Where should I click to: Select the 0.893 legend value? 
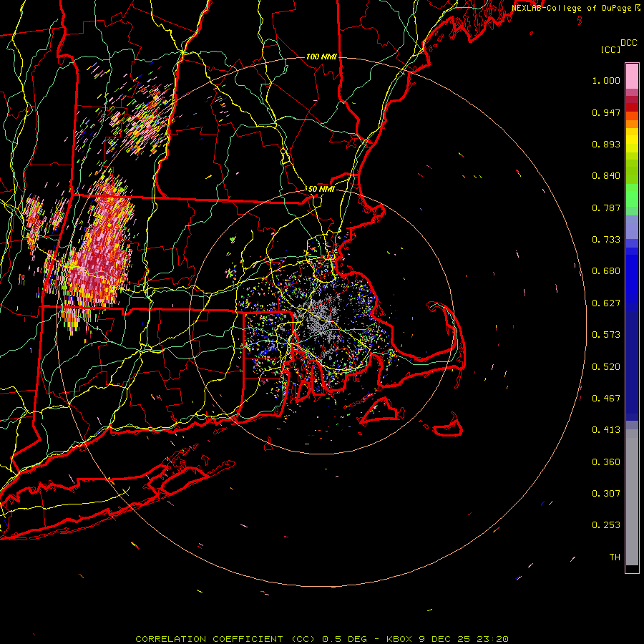pos(606,144)
